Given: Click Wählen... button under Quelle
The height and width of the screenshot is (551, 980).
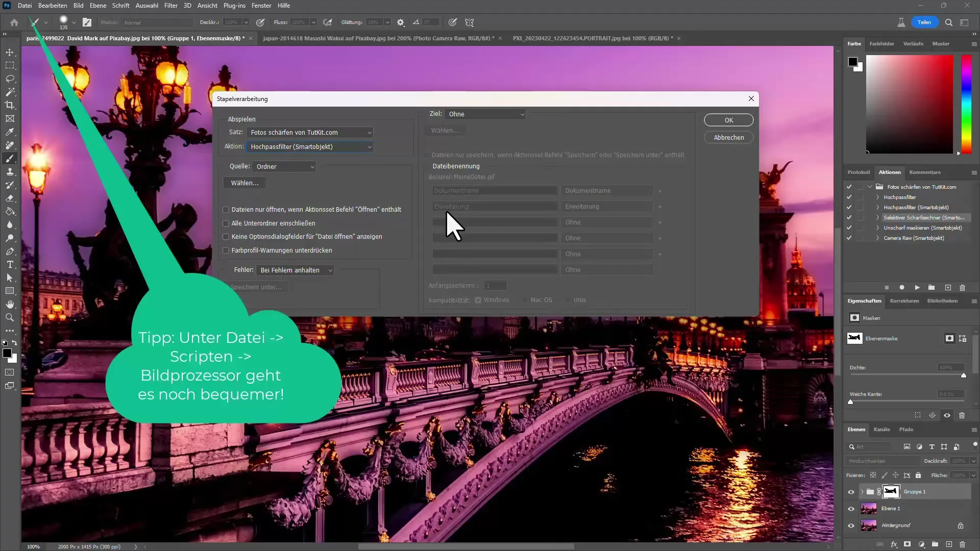Looking at the screenshot, I should tap(244, 183).
